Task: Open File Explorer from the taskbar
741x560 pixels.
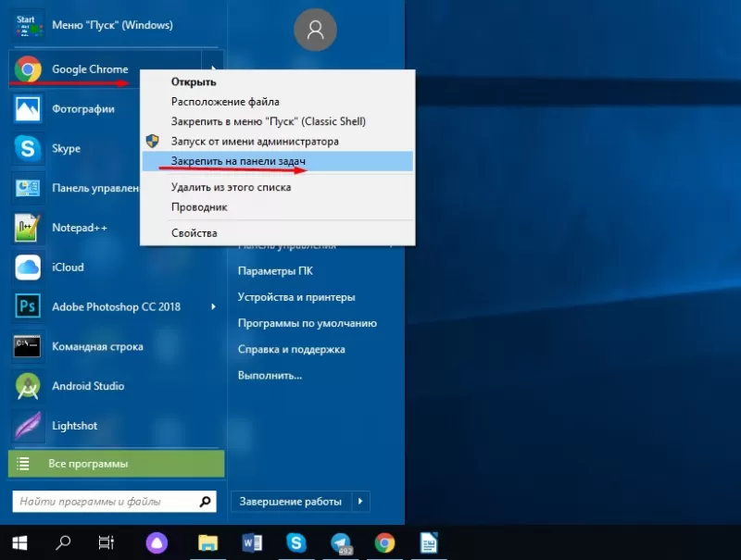Action: coord(207,543)
